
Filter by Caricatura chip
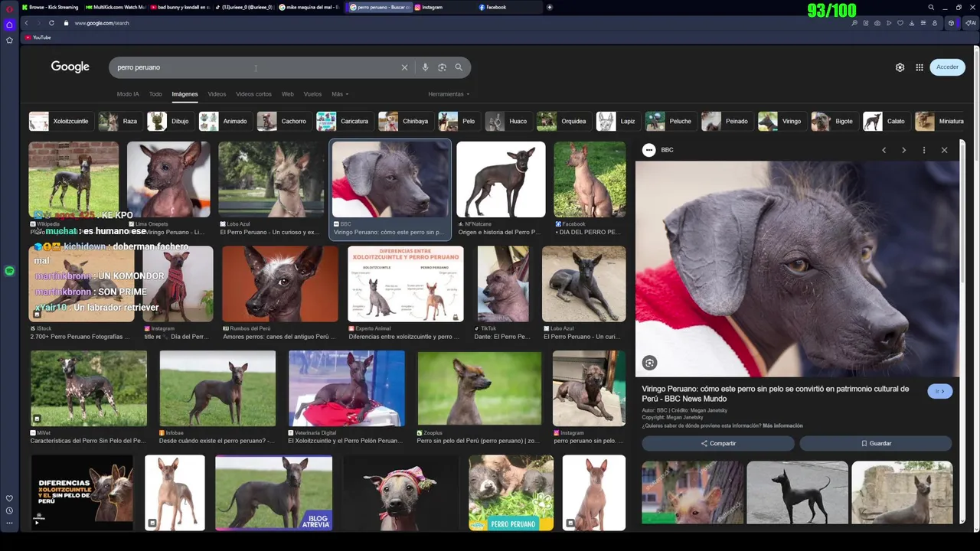click(x=343, y=121)
